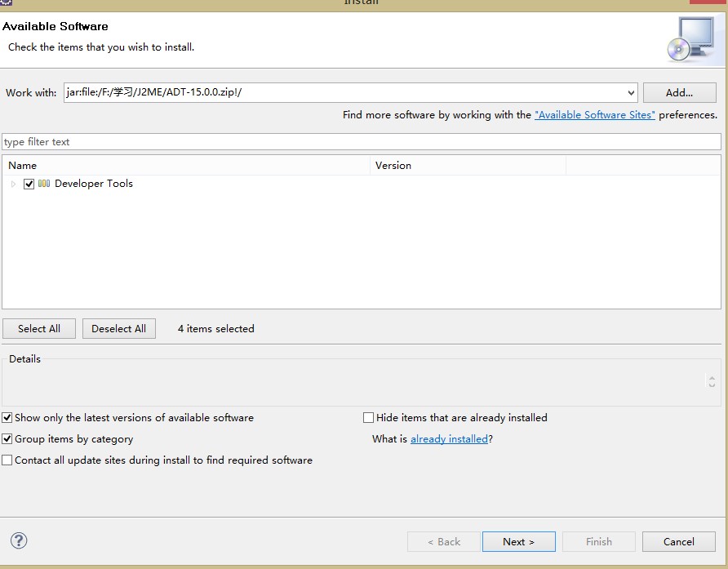Open the Work with dropdown arrow
The height and width of the screenshot is (569, 728).
(631, 93)
